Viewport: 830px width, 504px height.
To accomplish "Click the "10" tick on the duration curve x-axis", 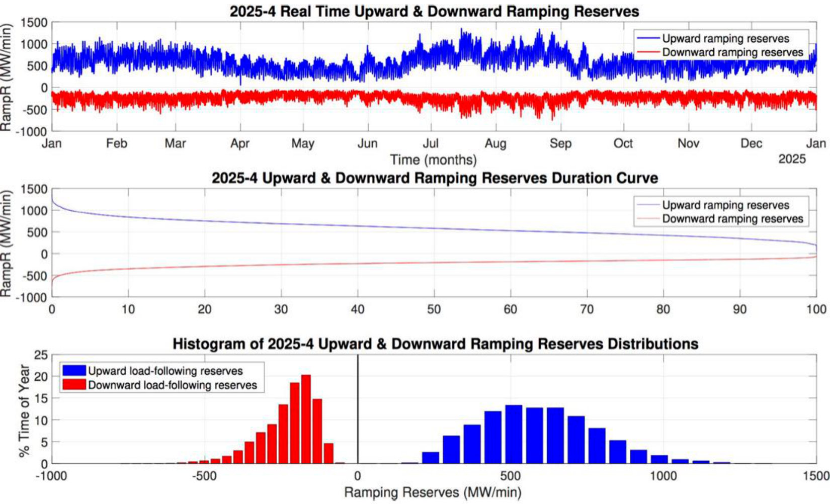I will pos(128,309).
